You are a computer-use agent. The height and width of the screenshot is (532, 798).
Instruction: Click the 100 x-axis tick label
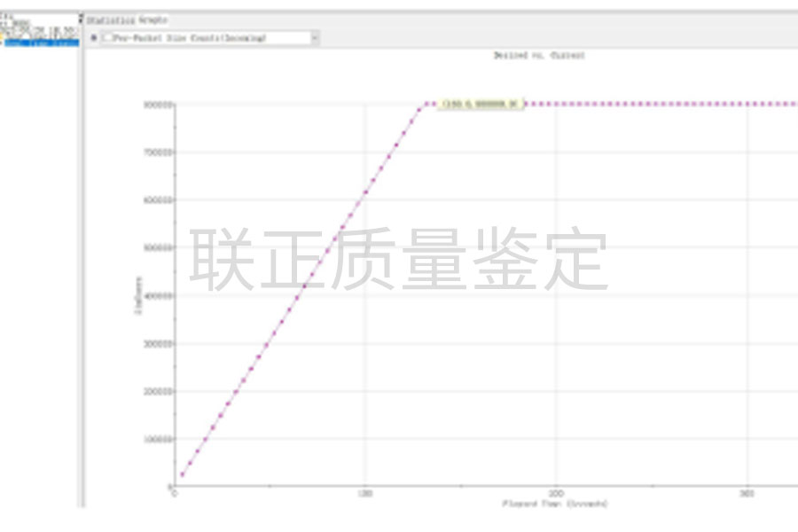coord(364,493)
